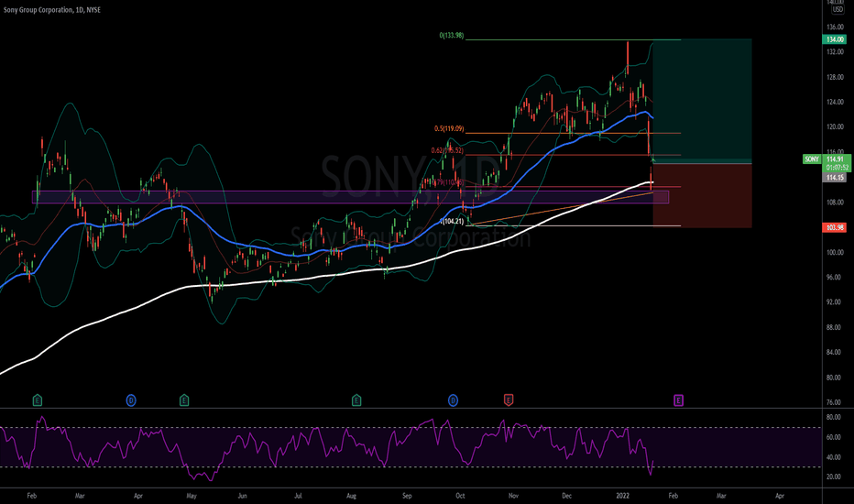
Task: Select the green SONY ticker price tag
Action: 812,159
